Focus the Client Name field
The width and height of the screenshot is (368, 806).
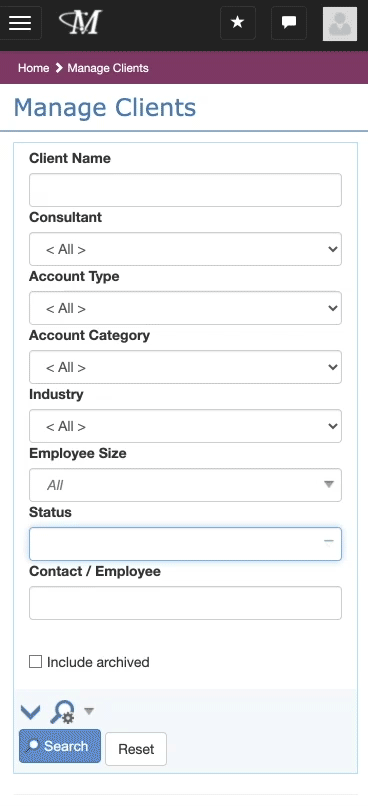point(186,190)
